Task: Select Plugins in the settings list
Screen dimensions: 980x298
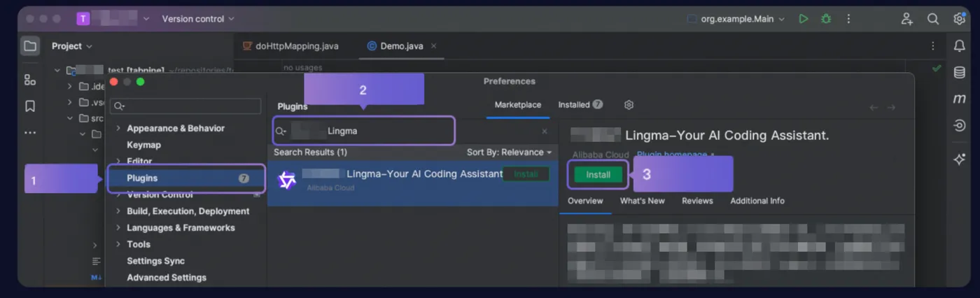Action: 187,178
